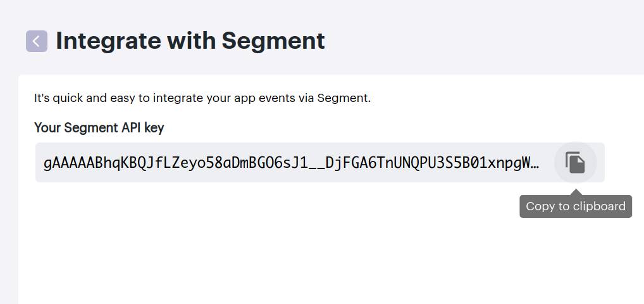
Task: Click the left chevron beside page title
Action: [37, 41]
